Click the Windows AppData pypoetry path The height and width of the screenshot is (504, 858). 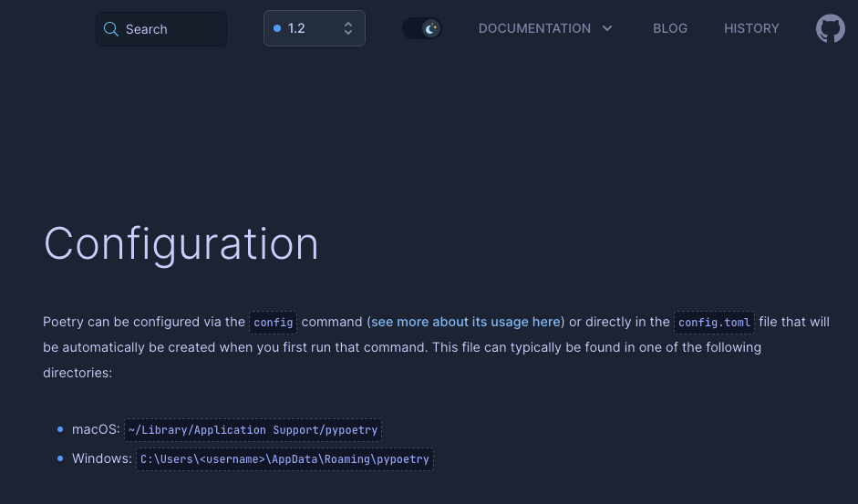tap(284, 459)
